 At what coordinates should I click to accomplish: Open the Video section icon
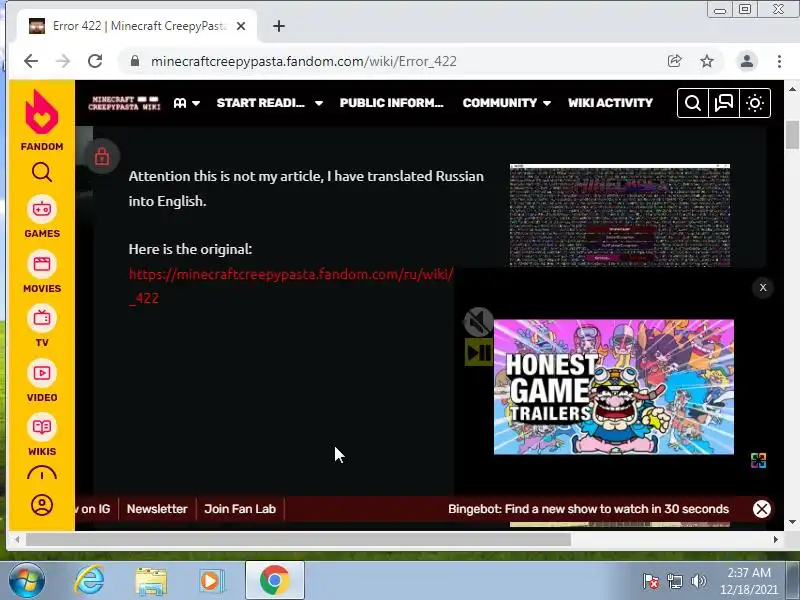[x=42, y=373]
